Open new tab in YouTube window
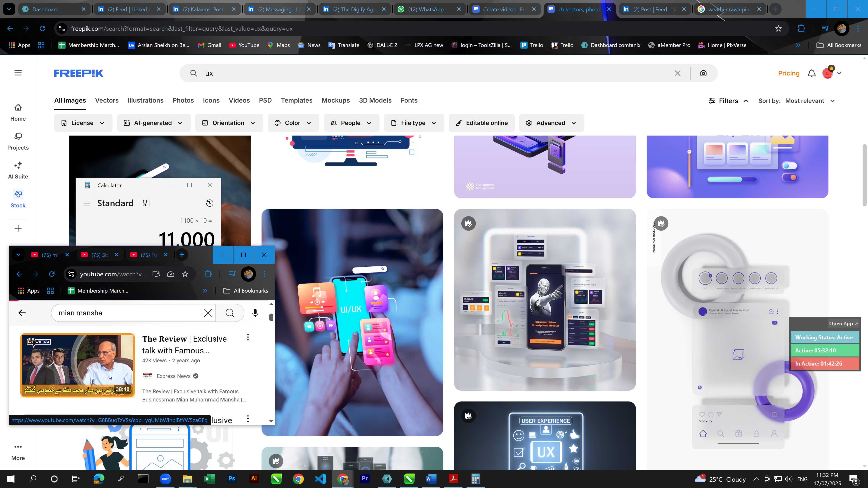This screenshot has width=868, height=488. [x=182, y=255]
